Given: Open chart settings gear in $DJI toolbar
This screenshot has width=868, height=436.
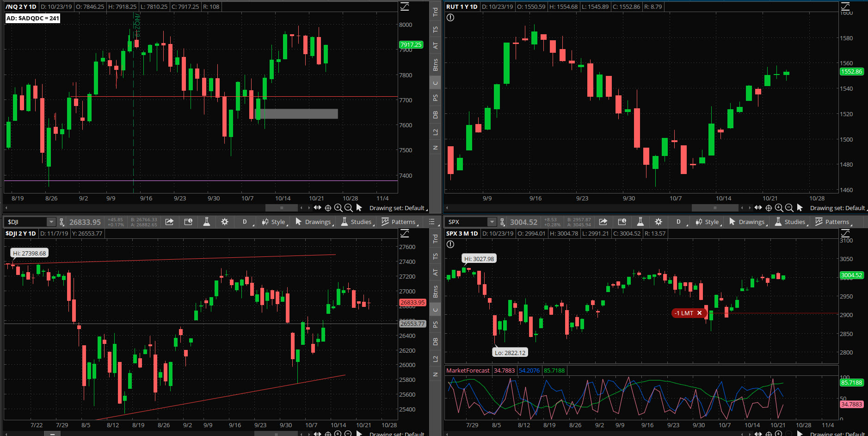Looking at the screenshot, I should 225,222.
